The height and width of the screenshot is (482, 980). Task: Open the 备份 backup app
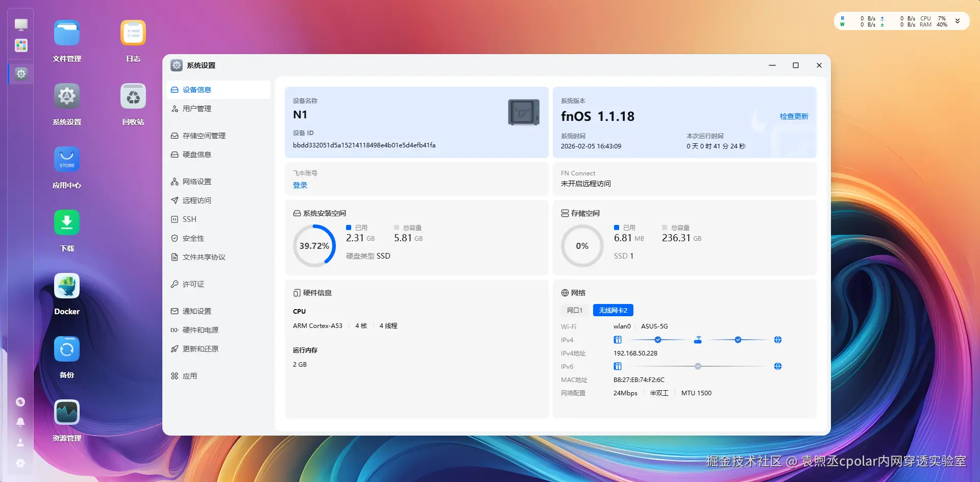(67, 349)
